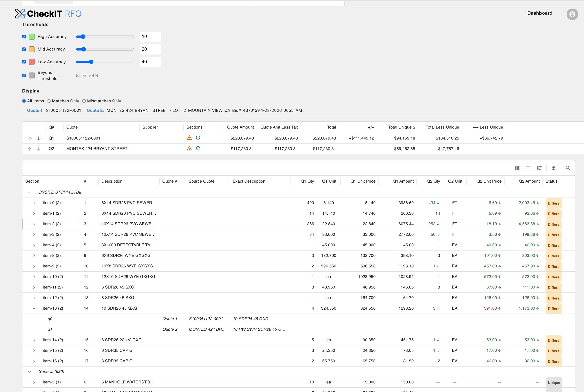Viewport: 584px width, 392px height.
Task: Click the 10 HW SWR SDR26 45 G… description
Action: 259,329
